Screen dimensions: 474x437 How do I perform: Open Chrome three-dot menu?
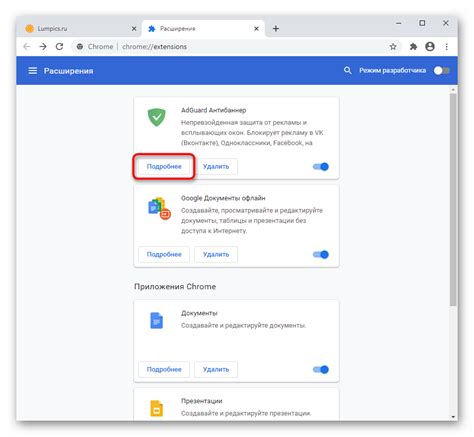[446, 47]
